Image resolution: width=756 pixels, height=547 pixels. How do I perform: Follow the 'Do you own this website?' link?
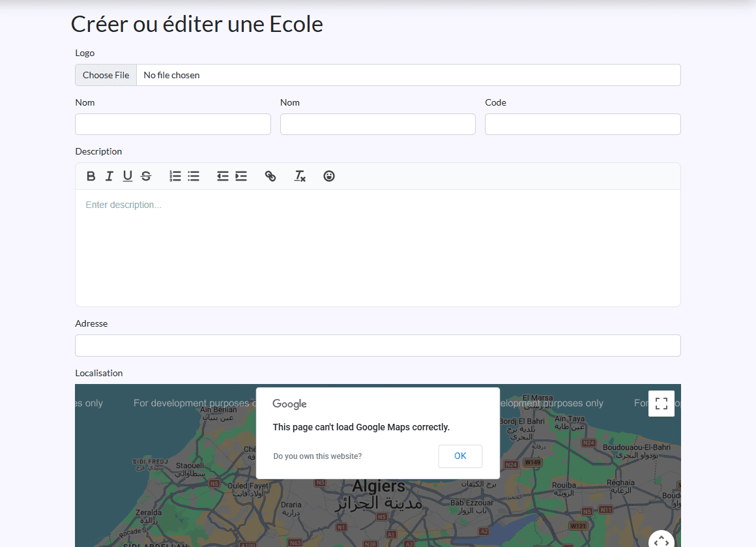(317, 456)
